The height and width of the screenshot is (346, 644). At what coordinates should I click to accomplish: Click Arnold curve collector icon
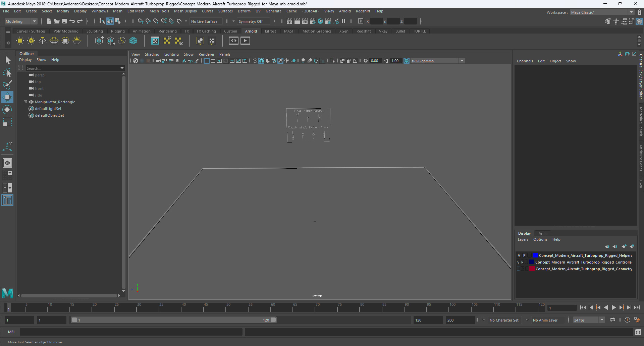click(x=122, y=41)
